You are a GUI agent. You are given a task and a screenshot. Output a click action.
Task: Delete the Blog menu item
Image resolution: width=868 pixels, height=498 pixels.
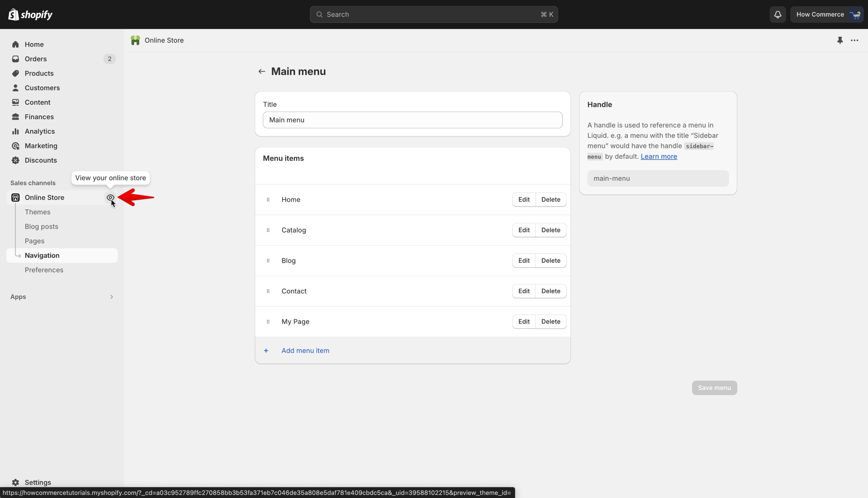click(551, 261)
